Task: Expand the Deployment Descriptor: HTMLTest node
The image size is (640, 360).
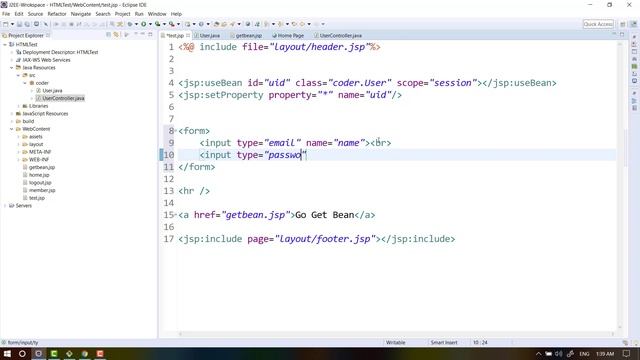Action: (12, 52)
